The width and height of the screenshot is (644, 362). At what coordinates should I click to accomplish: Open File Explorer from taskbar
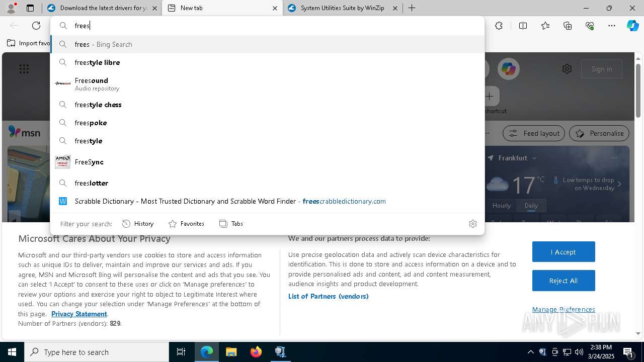click(x=231, y=352)
